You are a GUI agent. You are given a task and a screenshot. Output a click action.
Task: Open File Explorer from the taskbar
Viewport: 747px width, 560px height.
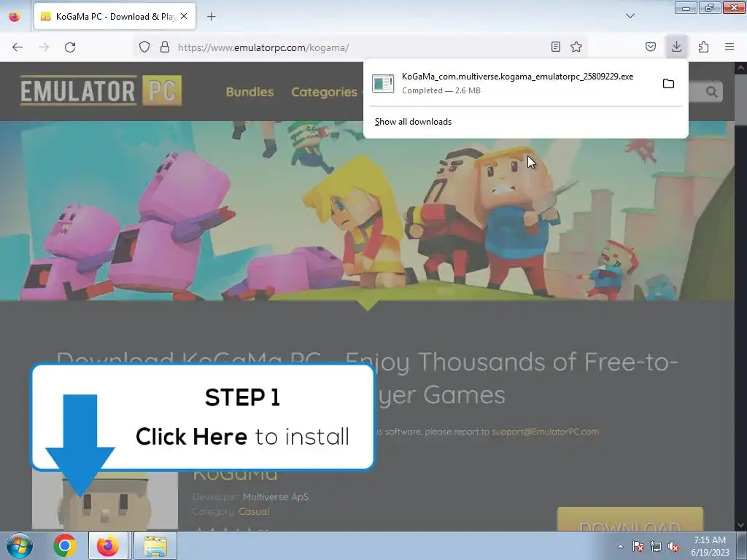tap(155, 545)
